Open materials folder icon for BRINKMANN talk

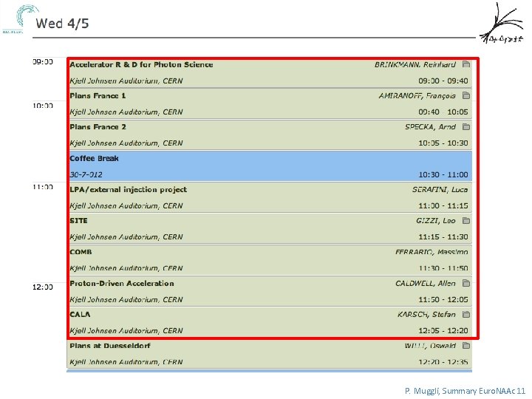tap(466, 64)
